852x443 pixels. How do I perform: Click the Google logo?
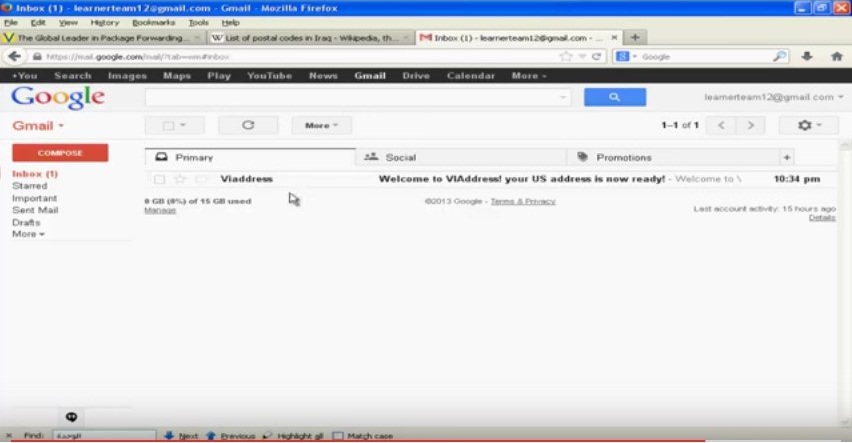pos(58,97)
